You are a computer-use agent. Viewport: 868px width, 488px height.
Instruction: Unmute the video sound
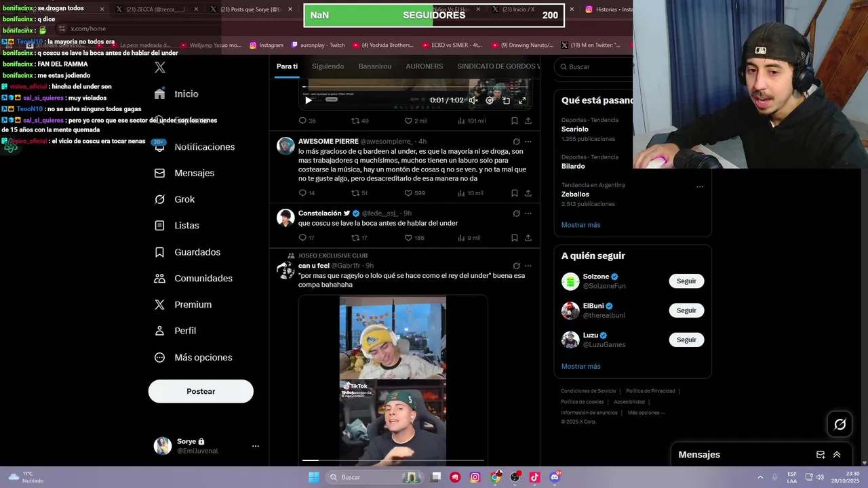pos(473,100)
